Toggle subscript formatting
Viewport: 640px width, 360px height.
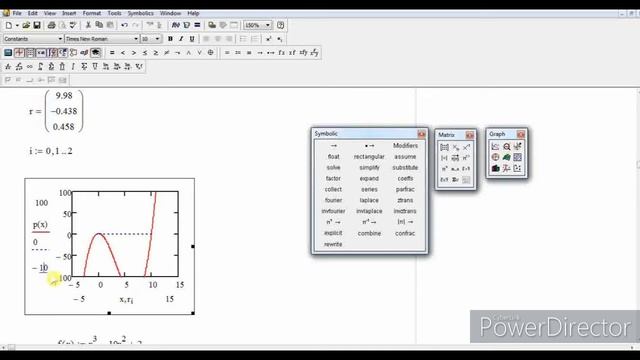280,39
